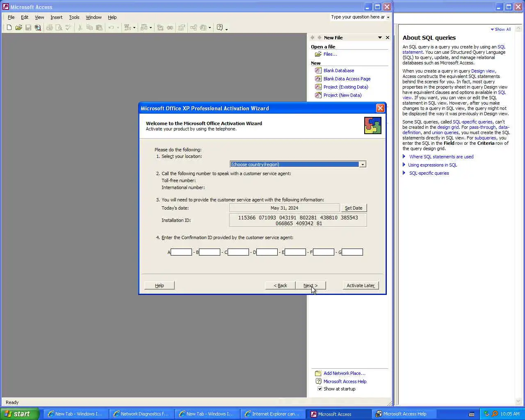The image size is (525, 420).
Task: Click the Print Preview toolbar icon
Action: pos(59,27)
